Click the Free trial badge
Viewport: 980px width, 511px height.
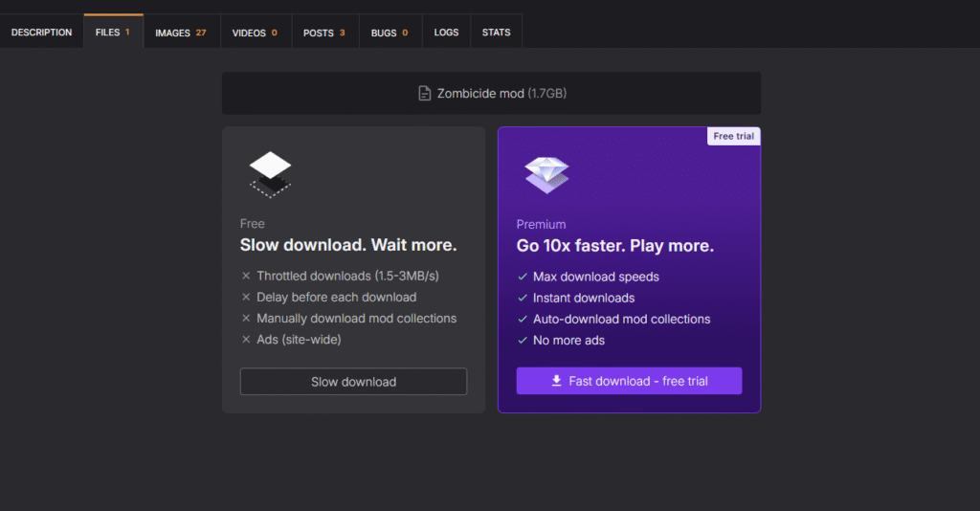[734, 136]
